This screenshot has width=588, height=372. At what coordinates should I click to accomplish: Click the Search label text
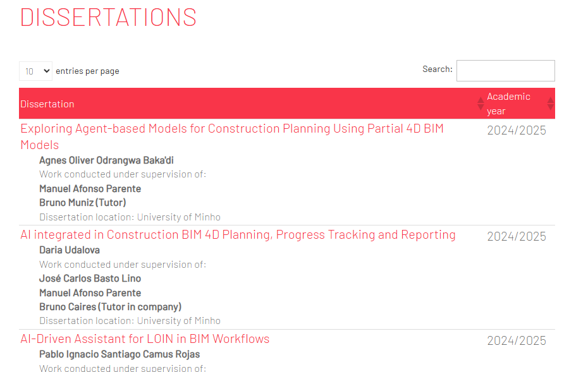[437, 69]
